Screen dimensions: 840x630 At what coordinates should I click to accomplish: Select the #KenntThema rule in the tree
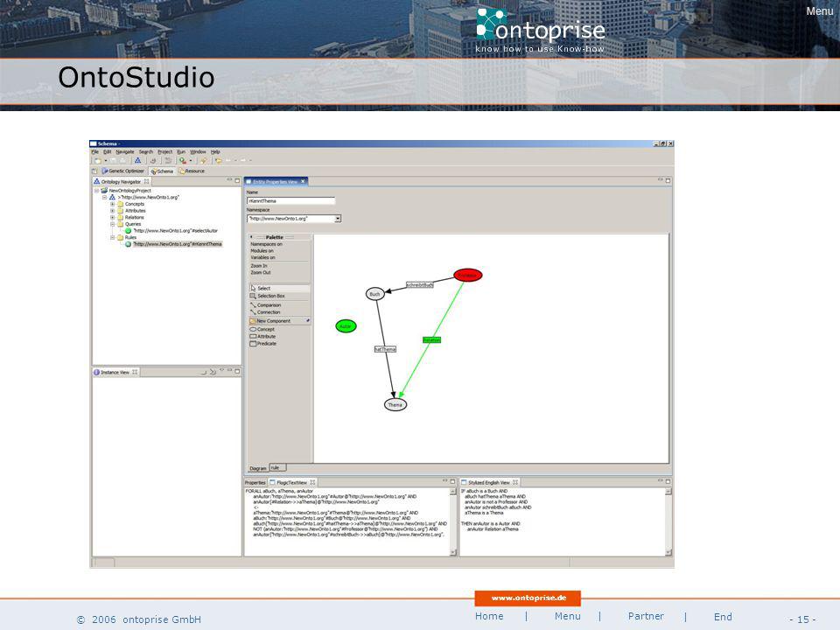coord(173,244)
